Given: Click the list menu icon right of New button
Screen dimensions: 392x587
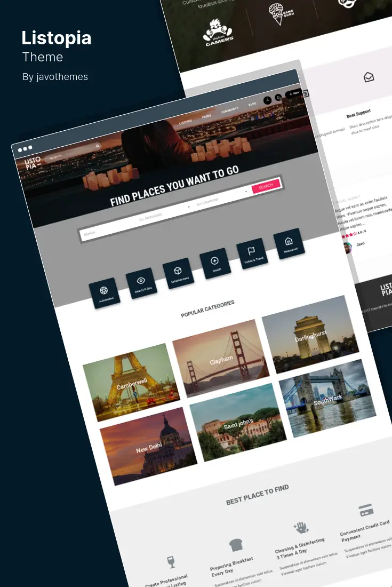Looking at the screenshot, I should pyautogui.click(x=306, y=93).
